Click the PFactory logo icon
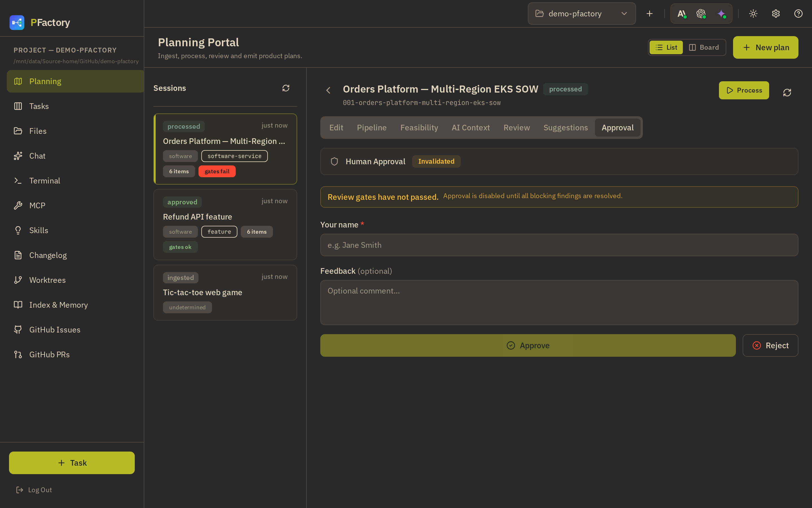812x508 pixels. click(17, 23)
